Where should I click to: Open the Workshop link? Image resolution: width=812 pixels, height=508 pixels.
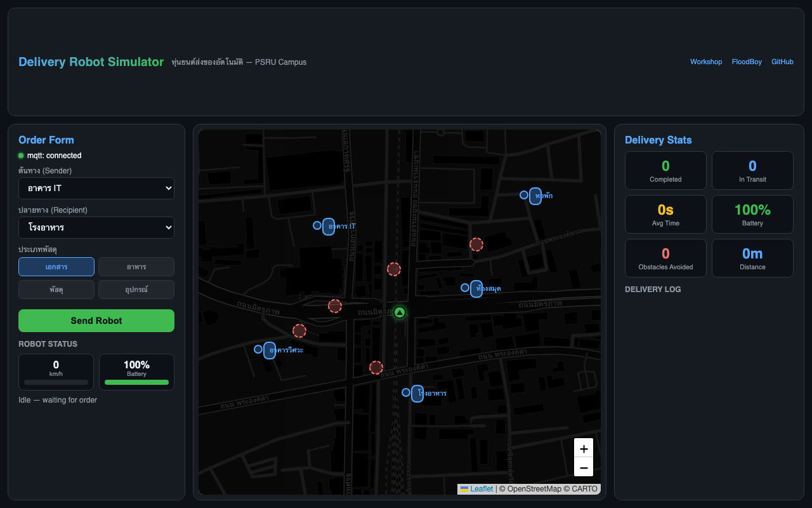click(x=706, y=62)
